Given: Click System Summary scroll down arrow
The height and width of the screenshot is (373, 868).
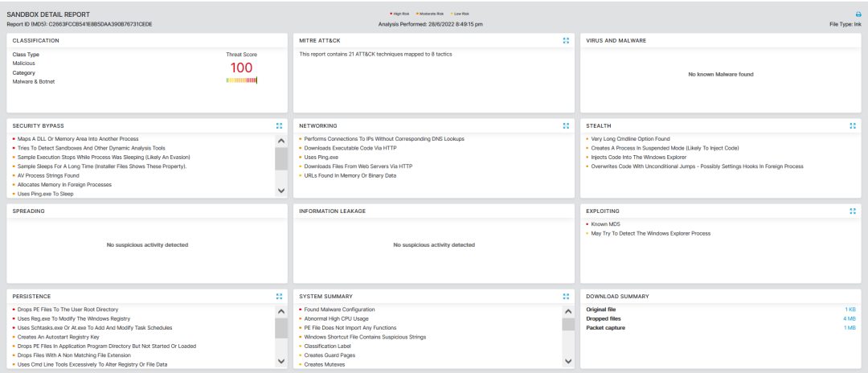Looking at the screenshot, I should 567,362.
